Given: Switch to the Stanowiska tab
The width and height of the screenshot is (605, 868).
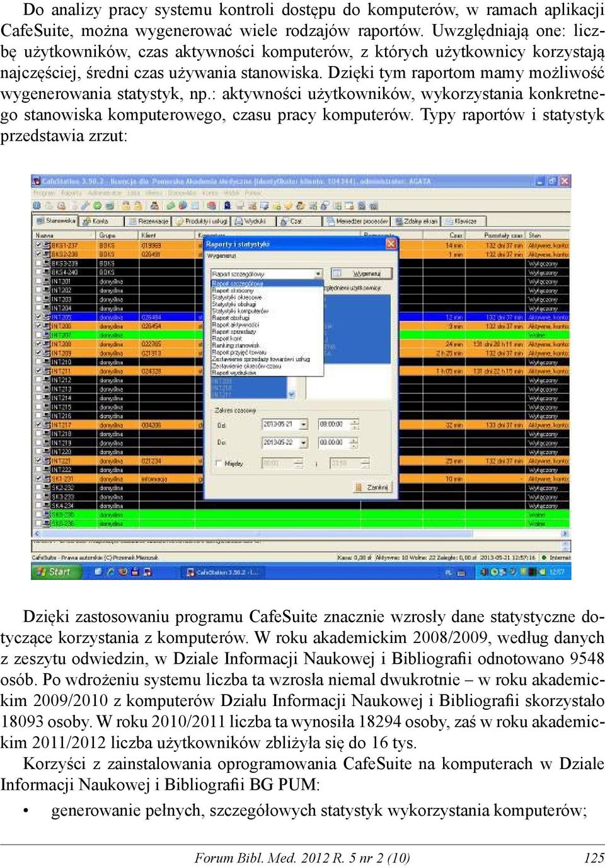Looking at the screenshot, I should click(x=55, y=221).
